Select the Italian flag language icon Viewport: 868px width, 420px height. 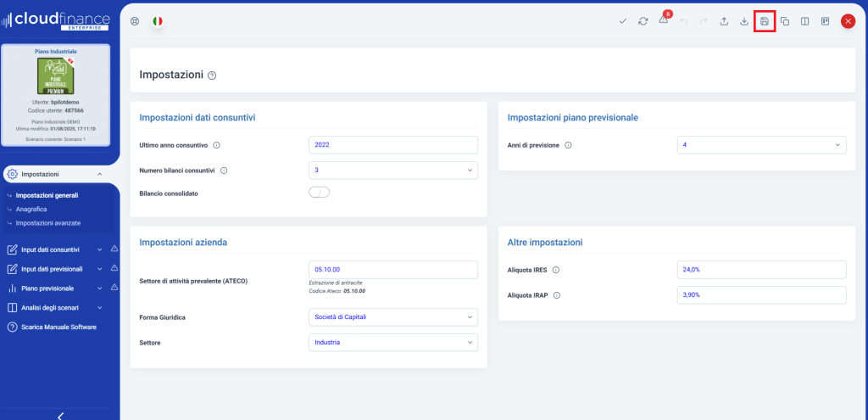click(x=158, y=21)
